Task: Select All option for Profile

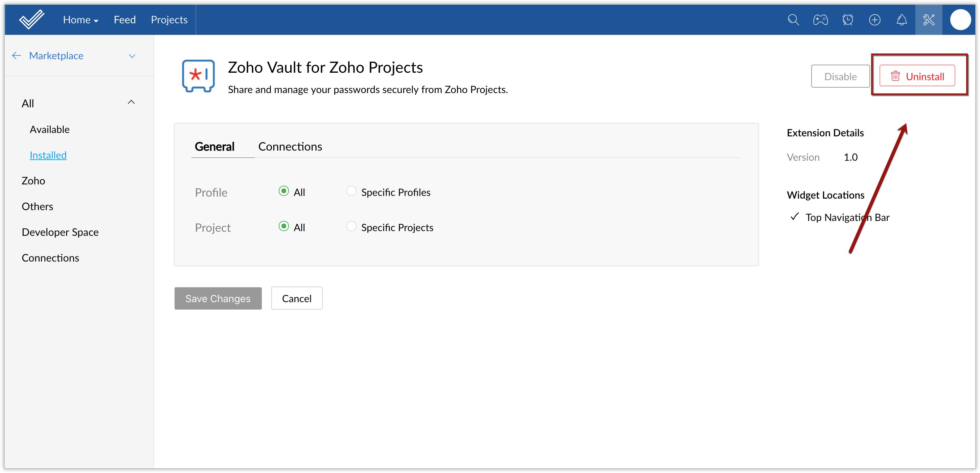Action: coord(283,191)
